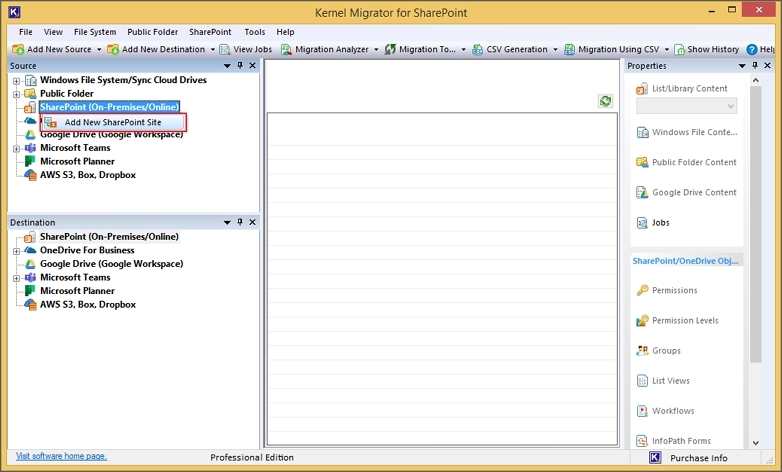Select SharePoint (On-Premises/Online) in Source tree

click(x=109, y=107)
